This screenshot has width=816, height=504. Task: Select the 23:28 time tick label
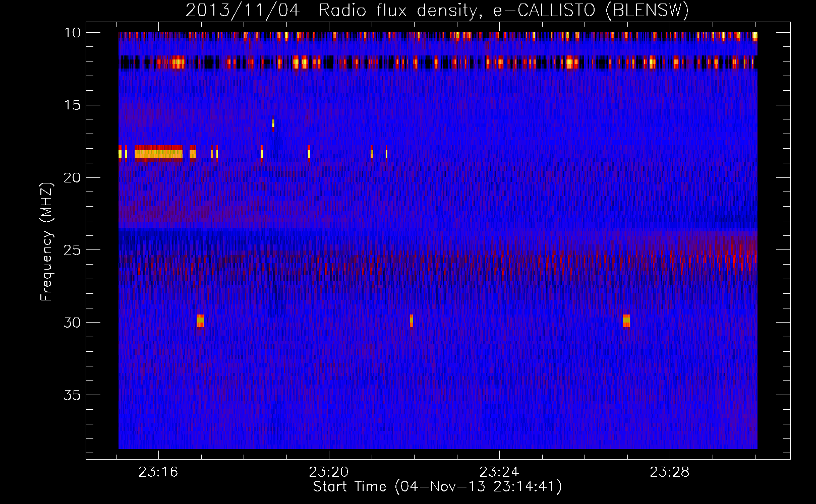click(x=669, y=472)
